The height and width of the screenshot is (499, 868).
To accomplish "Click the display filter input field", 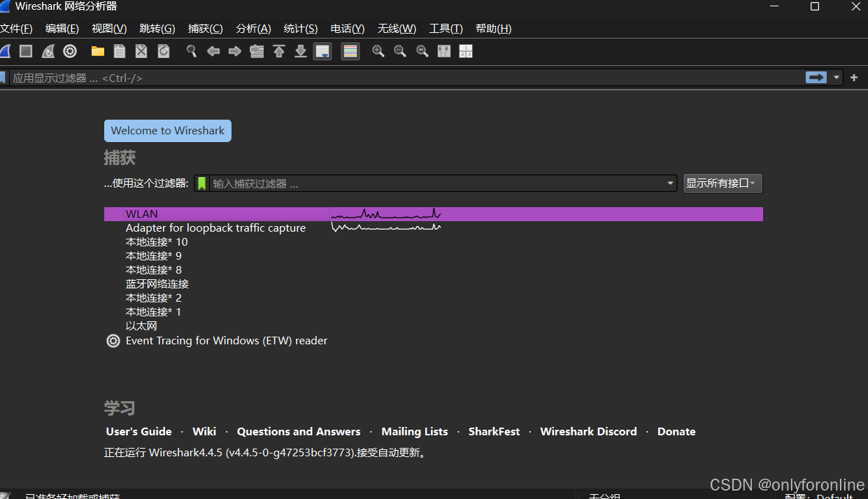I will point(406,78).
